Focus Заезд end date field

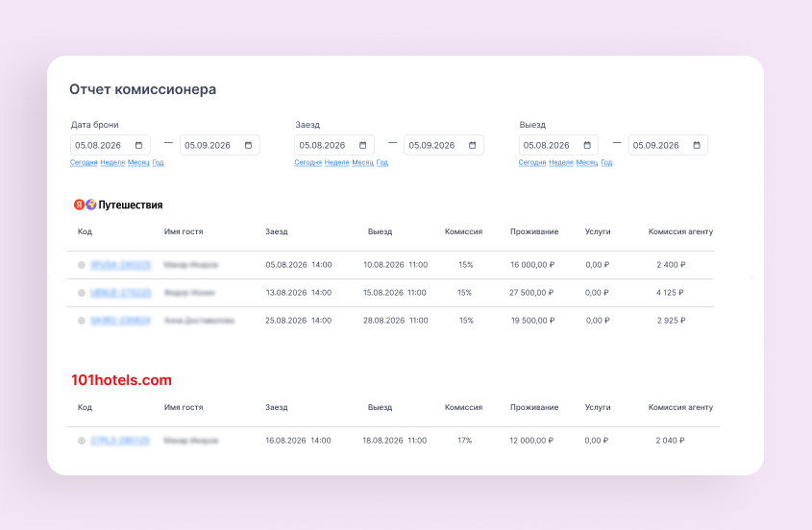[444, 145]
